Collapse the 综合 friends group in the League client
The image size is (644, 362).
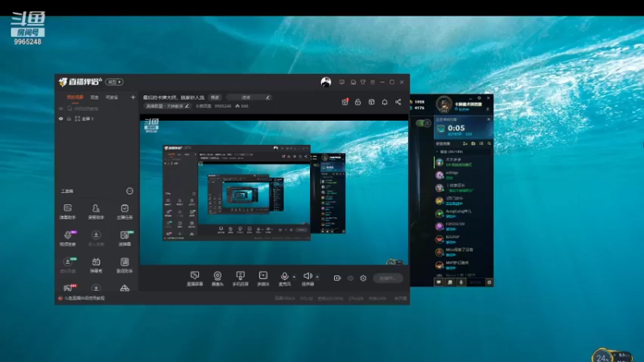click(x=436, y=152)
